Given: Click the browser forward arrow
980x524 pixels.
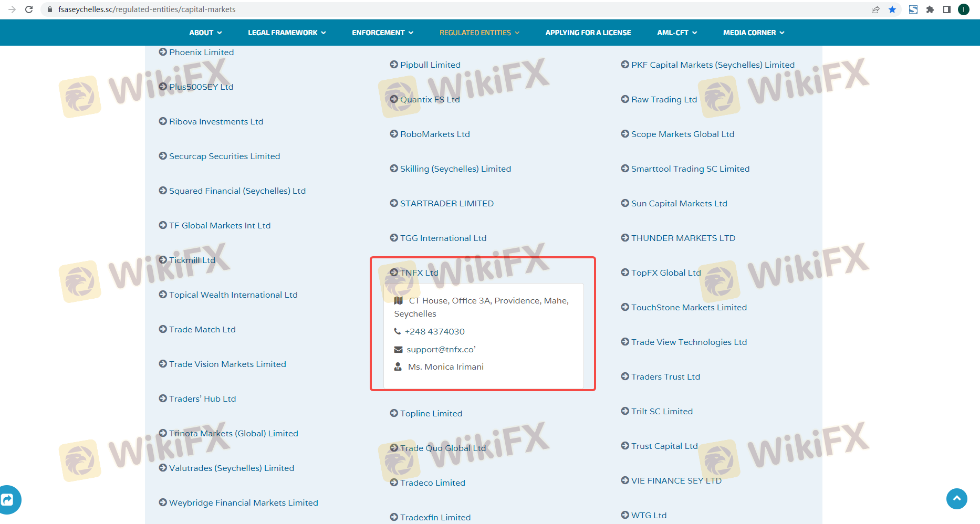Looking at the screenshot, I should 12,9.
